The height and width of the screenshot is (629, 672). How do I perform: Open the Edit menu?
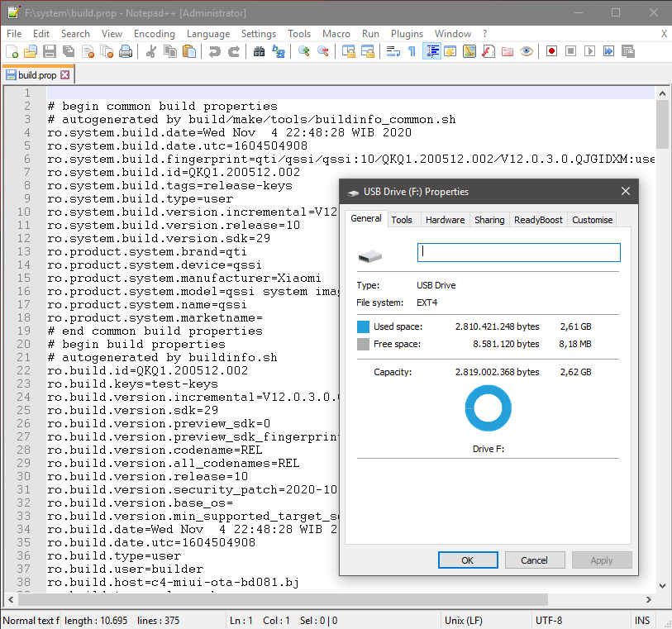click(x=41, y=34)
